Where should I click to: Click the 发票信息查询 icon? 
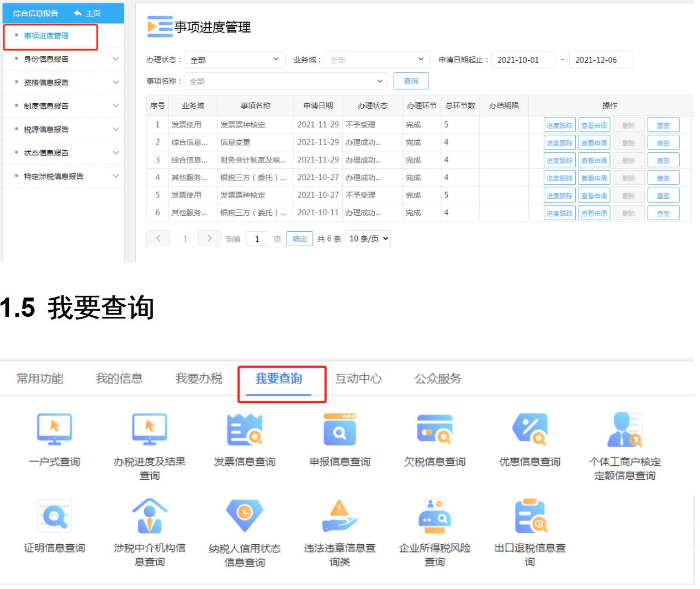point(245,429)
